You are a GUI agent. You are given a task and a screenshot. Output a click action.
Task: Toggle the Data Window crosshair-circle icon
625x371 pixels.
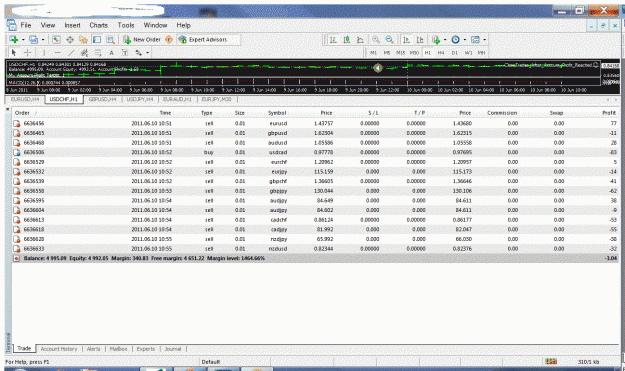click(70, 39)
